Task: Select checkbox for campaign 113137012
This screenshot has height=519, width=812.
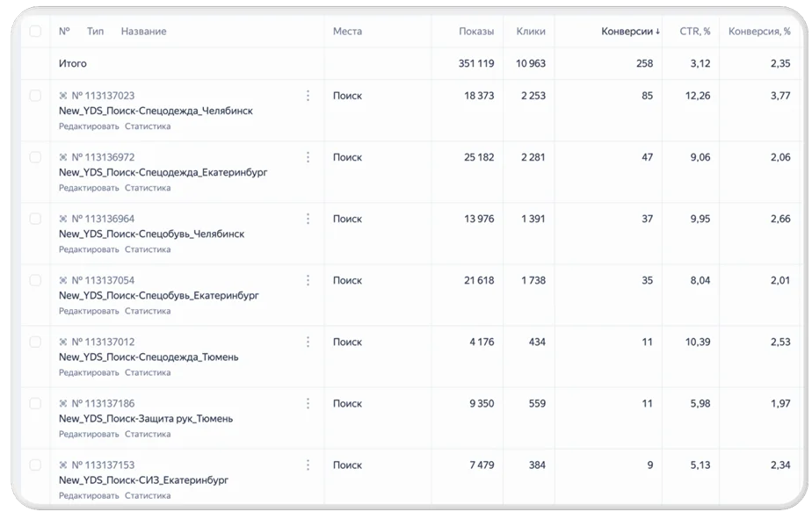Action: (35, 342)
